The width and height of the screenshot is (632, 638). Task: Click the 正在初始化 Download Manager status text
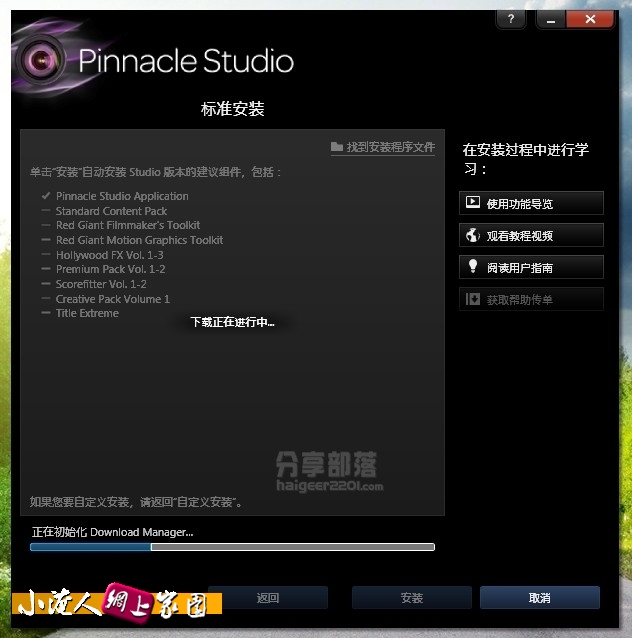pyautogui.click(x=112, y=532)
